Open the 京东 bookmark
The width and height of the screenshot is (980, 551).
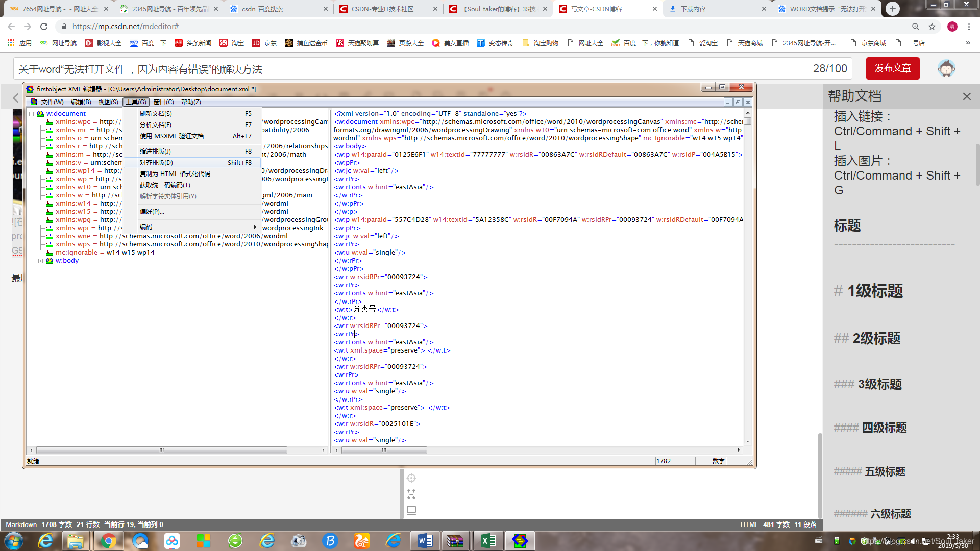coord(264,43)
